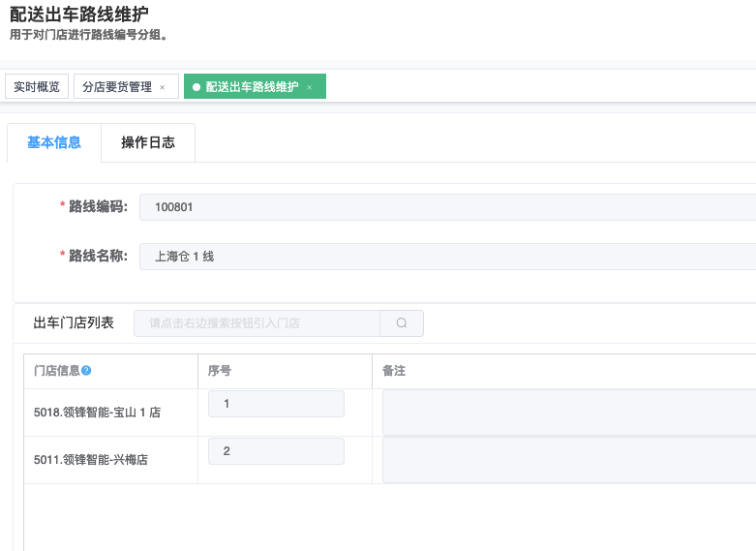Click the subtitle 用于对门店进行路线编号分组
The height and width of the screenshot is (551, 756).
(x=88, y=35)
